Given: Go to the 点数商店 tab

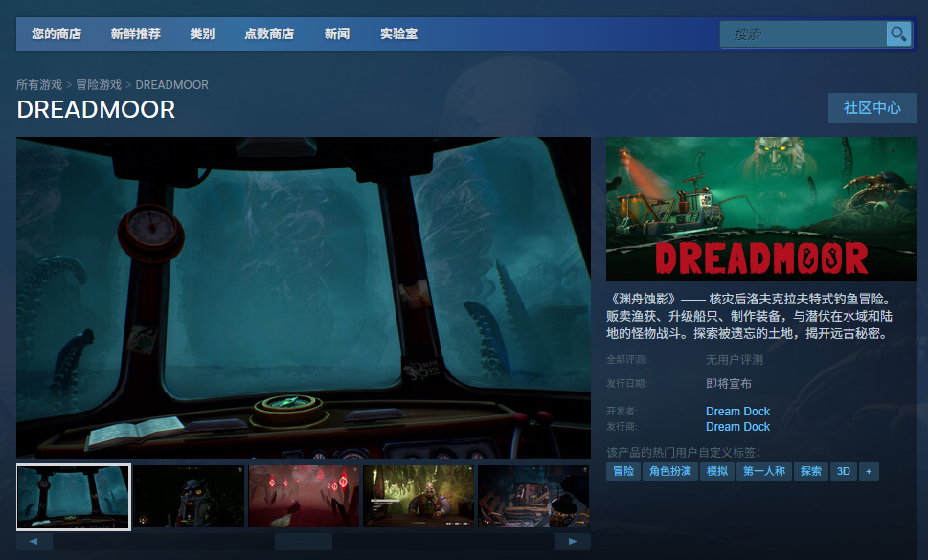Looking at the screenshot, I should point(268,34).
